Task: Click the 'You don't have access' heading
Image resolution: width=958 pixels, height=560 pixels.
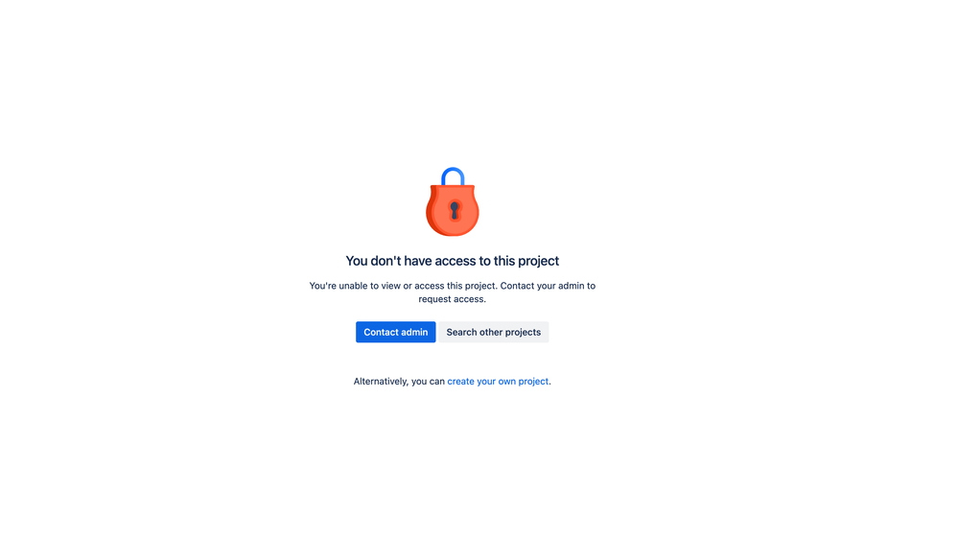Action: tap(452, 261)
